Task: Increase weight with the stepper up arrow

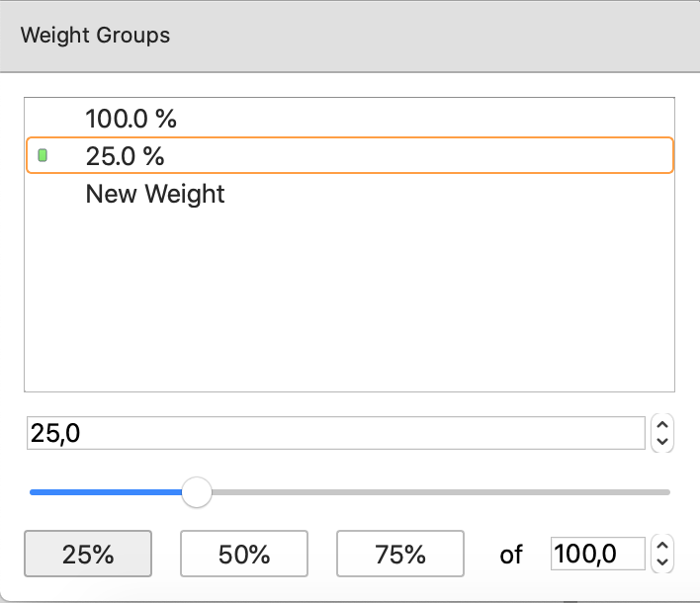Action: click(x=663, y=424)
